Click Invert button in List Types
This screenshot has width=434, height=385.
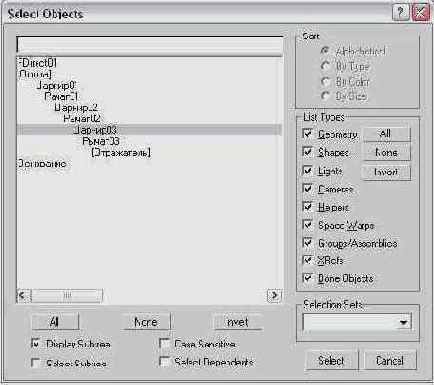386,172
